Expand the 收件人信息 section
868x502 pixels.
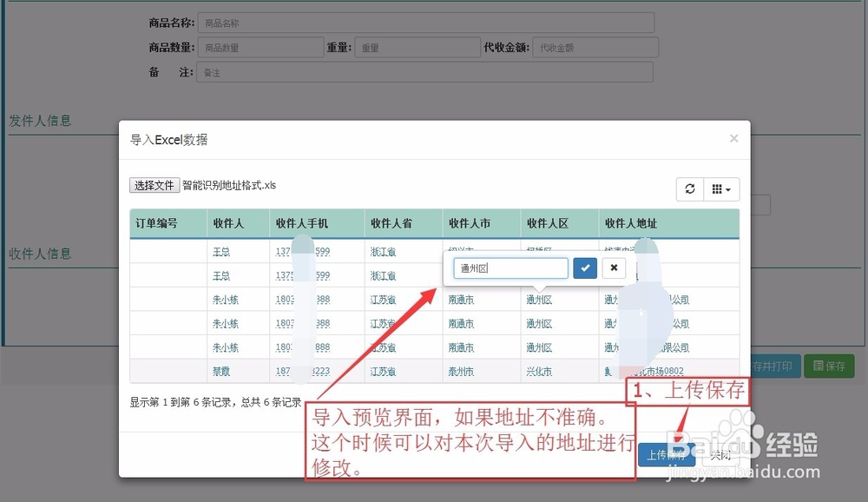[x=38, y=254]
